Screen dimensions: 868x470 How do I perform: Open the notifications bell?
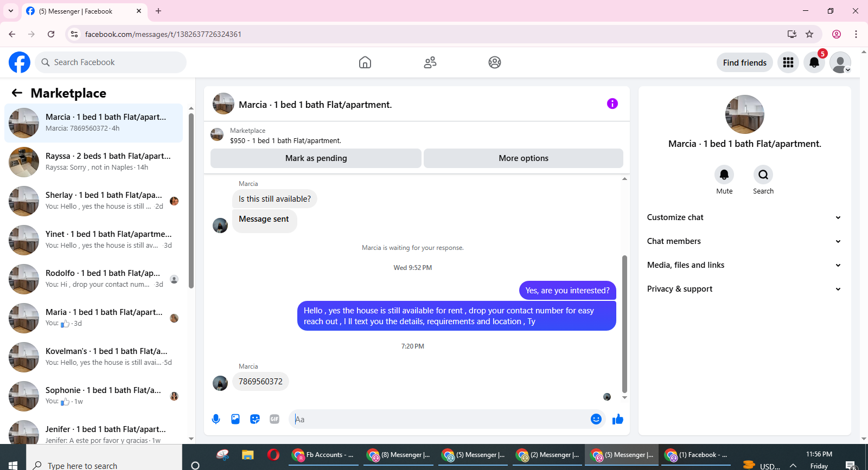814,62
